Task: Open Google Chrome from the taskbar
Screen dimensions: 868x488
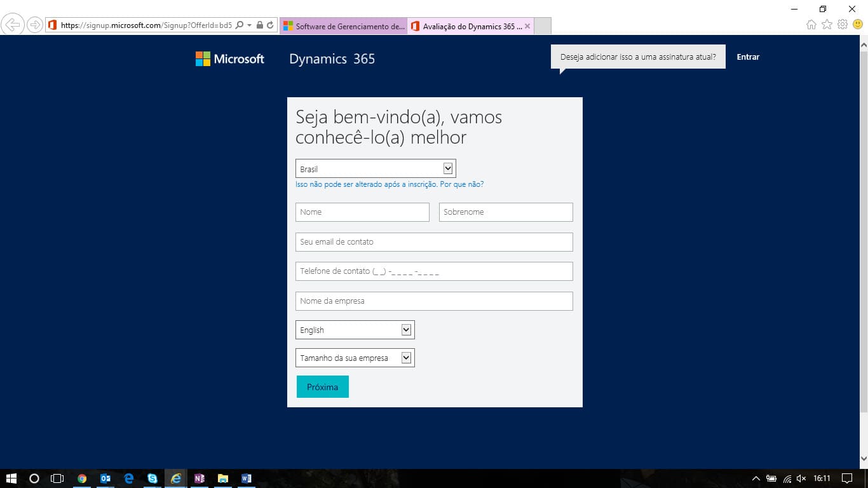Action: (82, 478)
